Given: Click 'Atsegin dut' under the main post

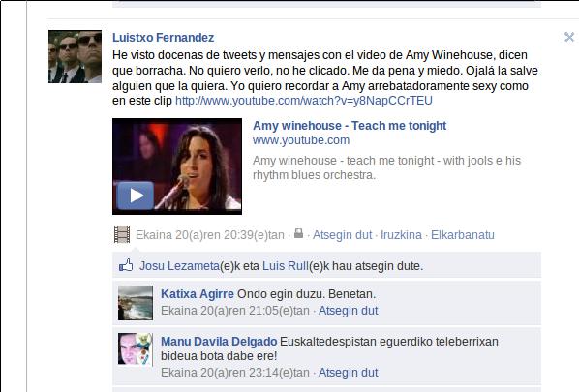Looking at the screenshot, I should point(343,235).
